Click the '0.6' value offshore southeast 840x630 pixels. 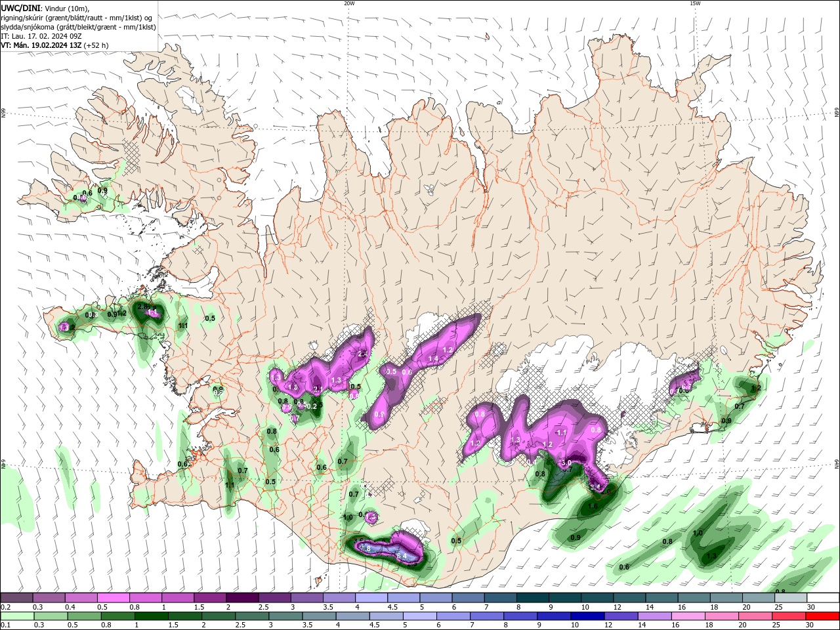(624, 567)
